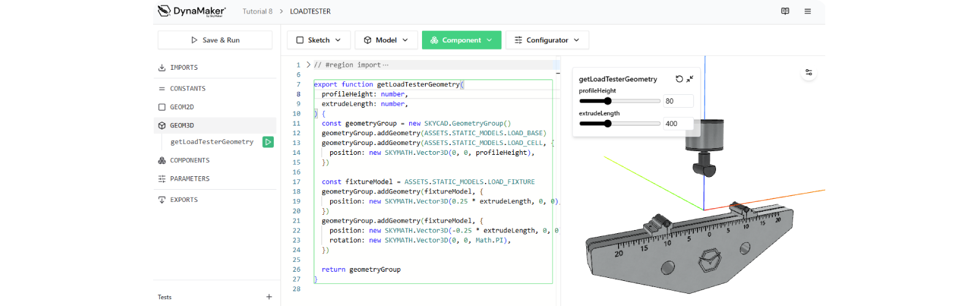Click the DynaMaker logo

[x=192, y=11]
